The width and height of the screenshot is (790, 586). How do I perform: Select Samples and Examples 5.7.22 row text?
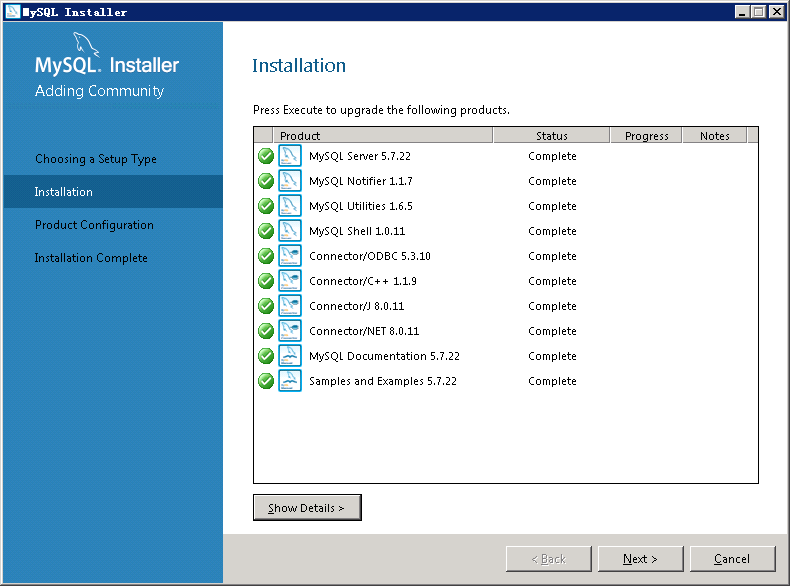tap(383, 381)
